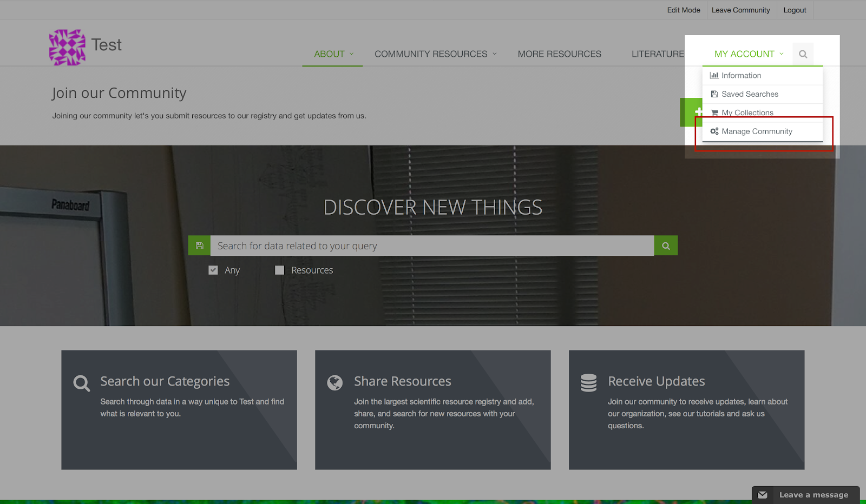Click the DISCOVER NEW THINGS banner text
This screenshot has width=866, height=504.
pos(433,207)
